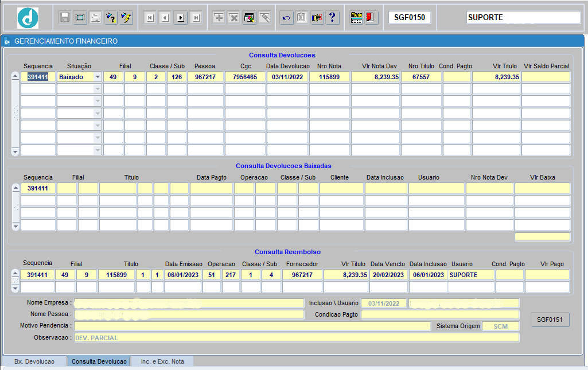Click the teal 'd' application logo
The height and width of the screenshot is (370, 588).
pyautogui.click(x=28, y=18)
